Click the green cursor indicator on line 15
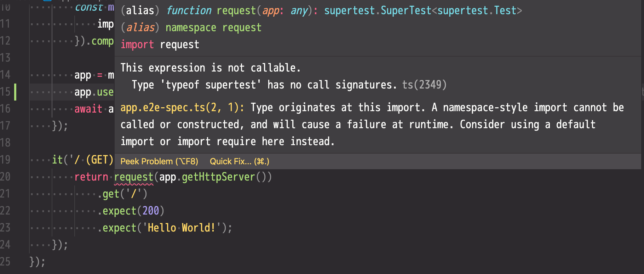 [x=15, y=92]
